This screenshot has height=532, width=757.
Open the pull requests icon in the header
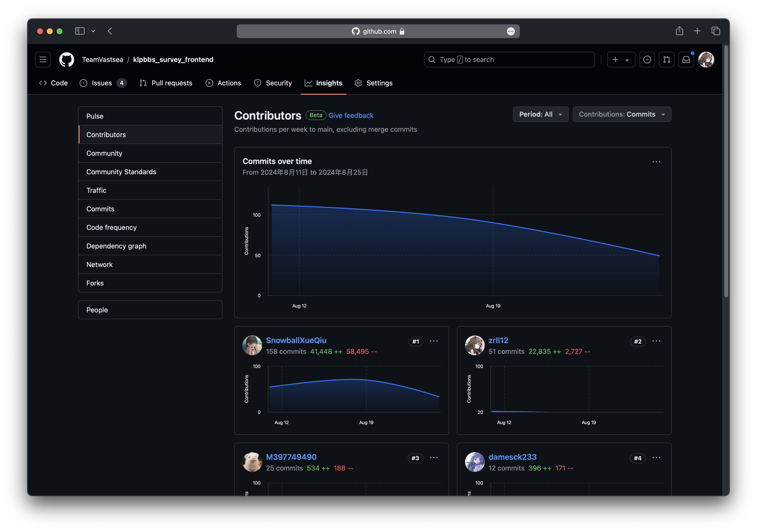pyautogui.click(x=666, y=60)
